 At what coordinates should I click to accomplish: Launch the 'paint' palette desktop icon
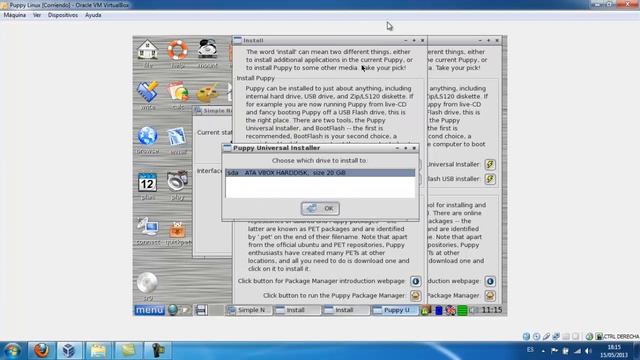tap(207, 93)
